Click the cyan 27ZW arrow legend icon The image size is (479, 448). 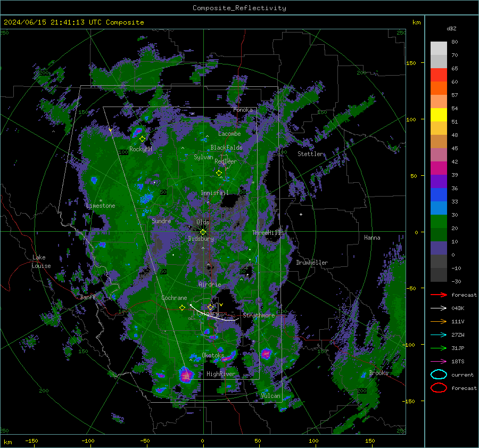(x=439, y=335)
